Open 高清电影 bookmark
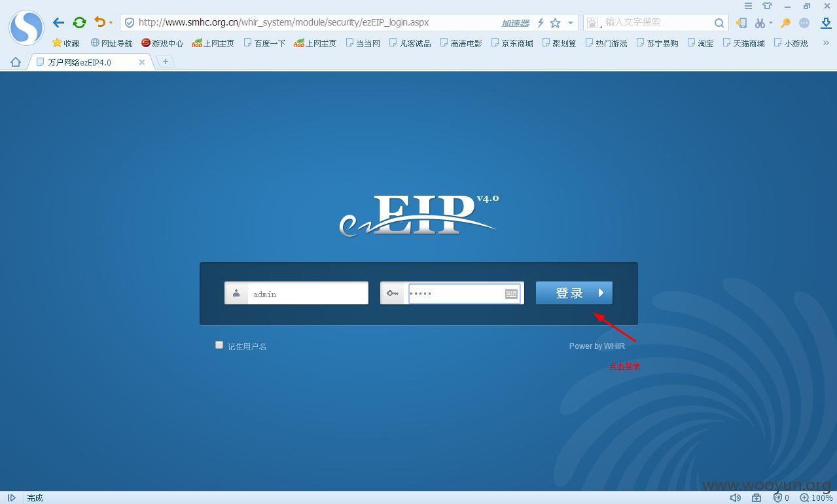Image resolution: width=837 pixels, height=504 pixels. 461,43
